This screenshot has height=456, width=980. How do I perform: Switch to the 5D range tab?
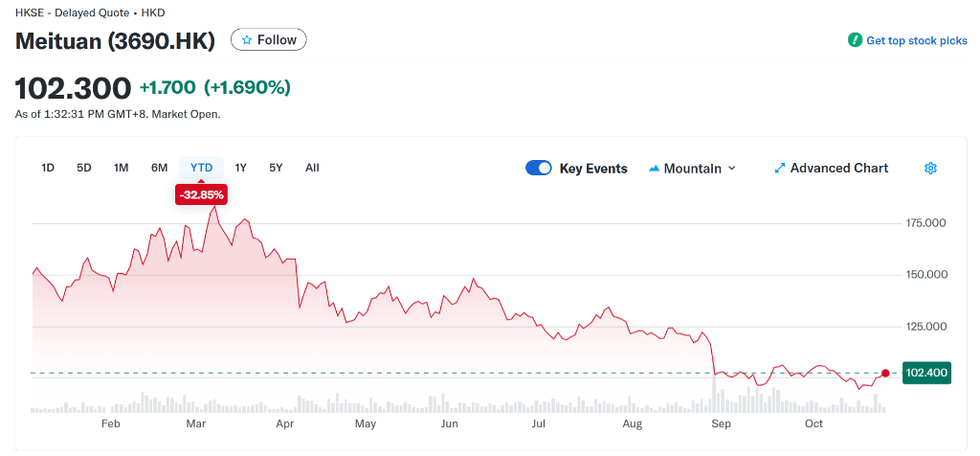pos(84,168)
